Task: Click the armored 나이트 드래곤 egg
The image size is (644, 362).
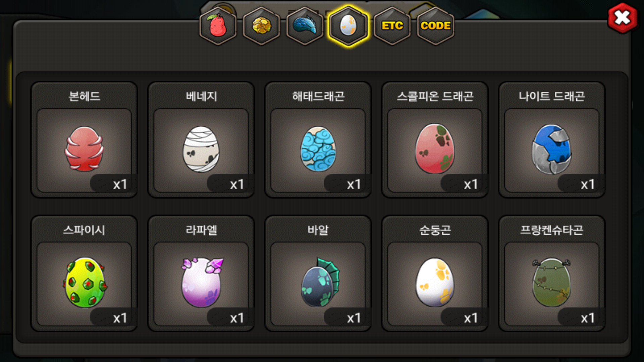Action: pyautogui.click(x=552, y=149)
